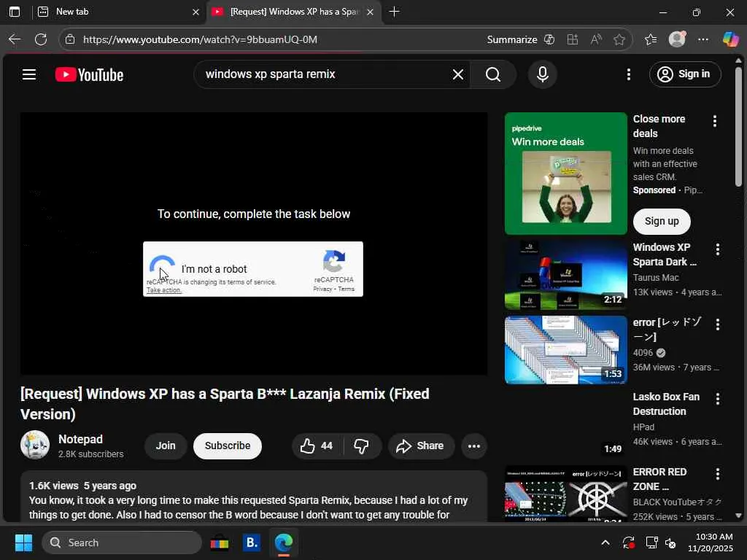
Task: Subscribe to Notepad channel
Action: 228,446
